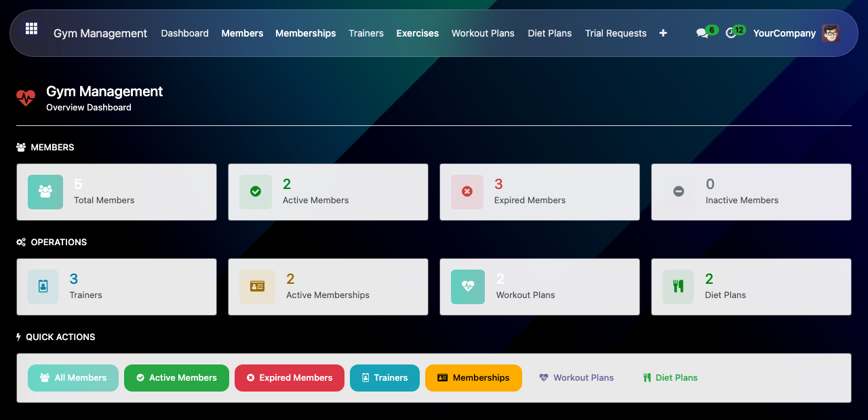Select the Workout Plans menu item
868x420 pixels.
tap(483, 33)
